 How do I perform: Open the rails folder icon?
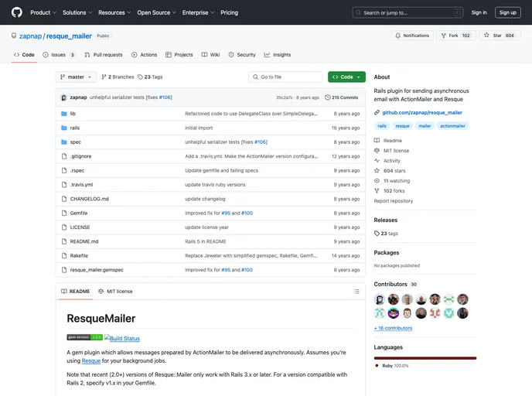(x=63, y=128)
